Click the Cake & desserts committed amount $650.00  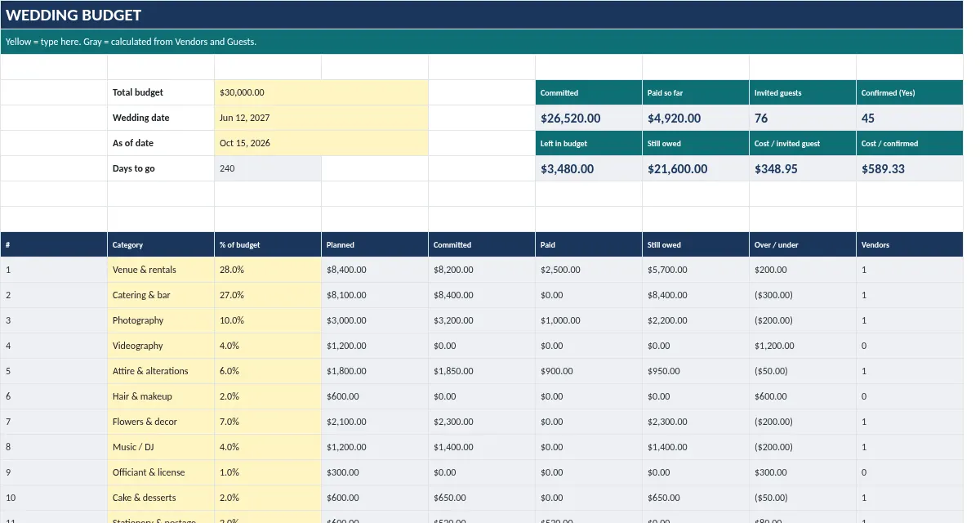pyautogui.click(x=482, y=498)
